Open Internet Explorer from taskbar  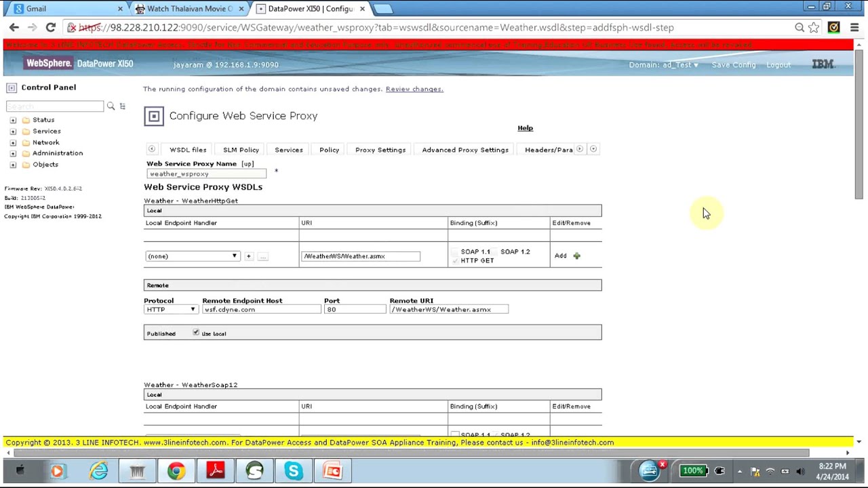tap(99, 470)
